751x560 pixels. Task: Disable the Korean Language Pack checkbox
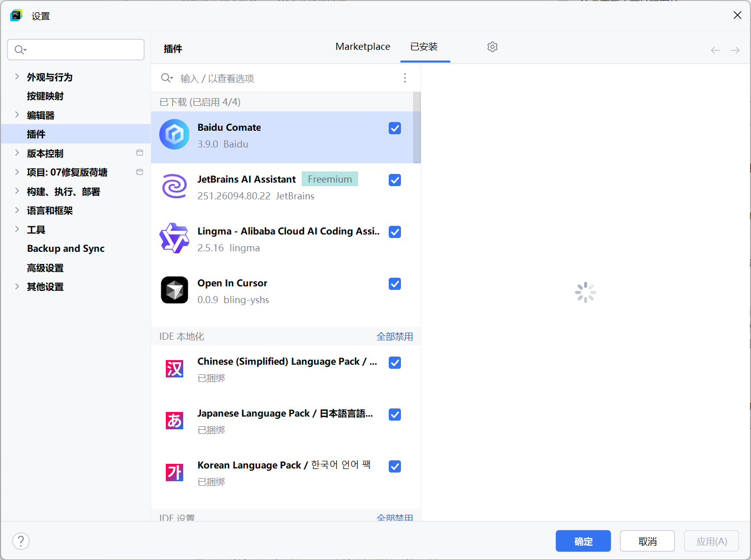click(395, 466)
